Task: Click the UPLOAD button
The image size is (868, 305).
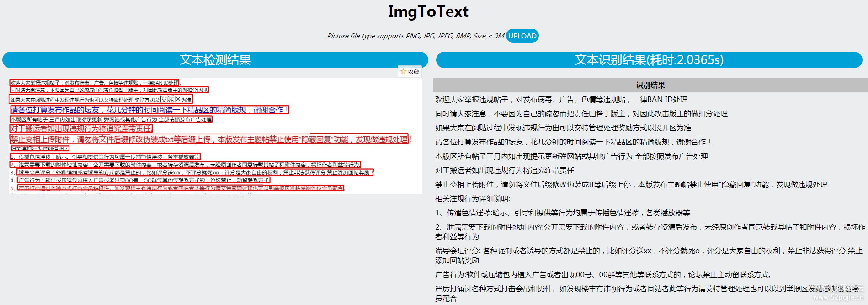Action: [x=522, y=36]
